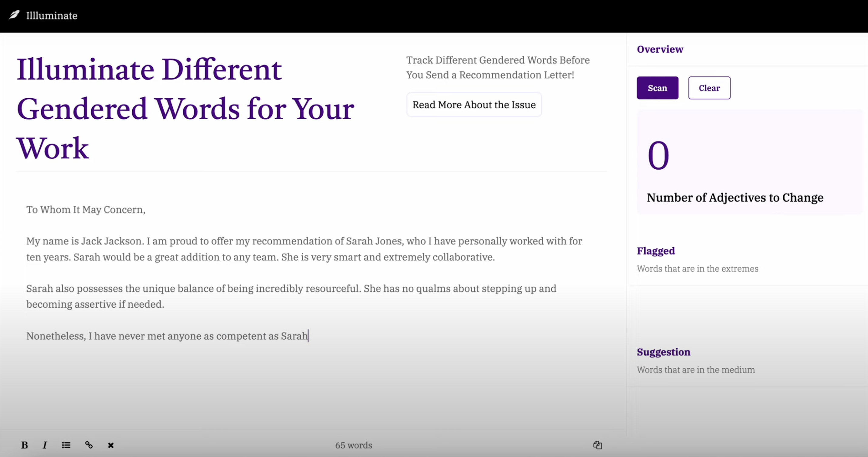The height and width of the screenshot is (457, 868).
Task: Click the feather logo icon
Action: (14, 15)
